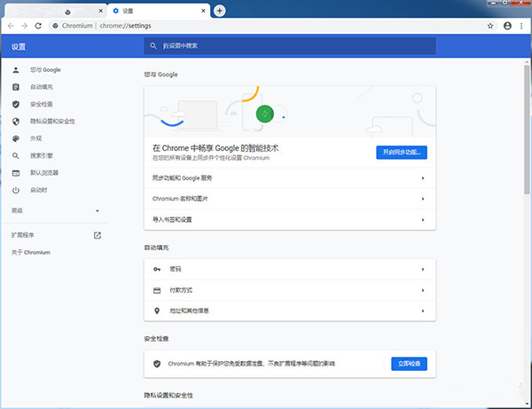Click the external link icon beside 扩展程序

98,235
